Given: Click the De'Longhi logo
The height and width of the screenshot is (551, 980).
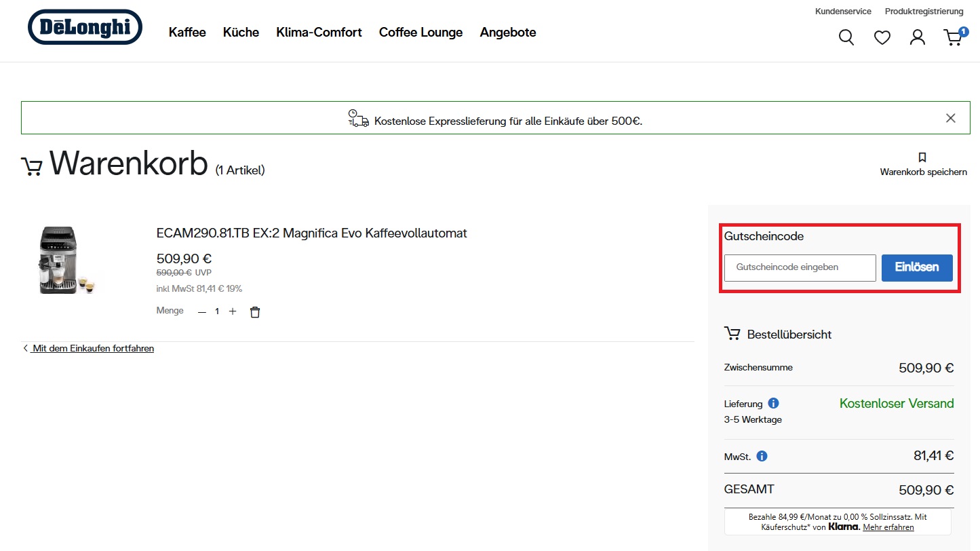Looking at the screenshot, I should (85, 27).
